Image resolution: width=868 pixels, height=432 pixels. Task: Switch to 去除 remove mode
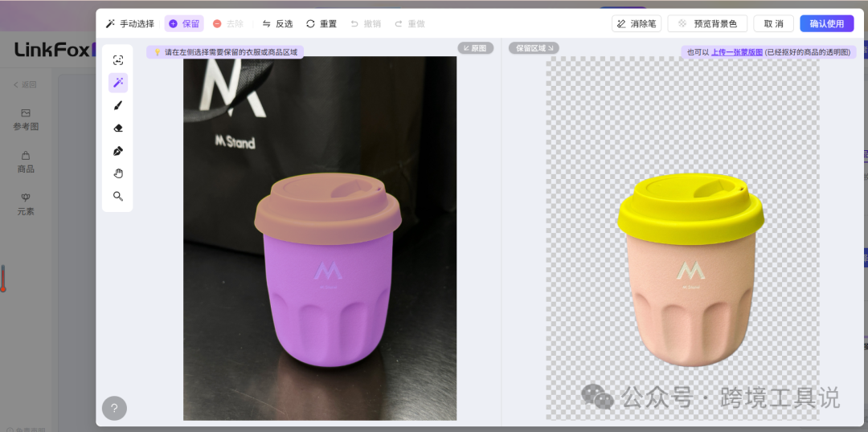[228, 24]
